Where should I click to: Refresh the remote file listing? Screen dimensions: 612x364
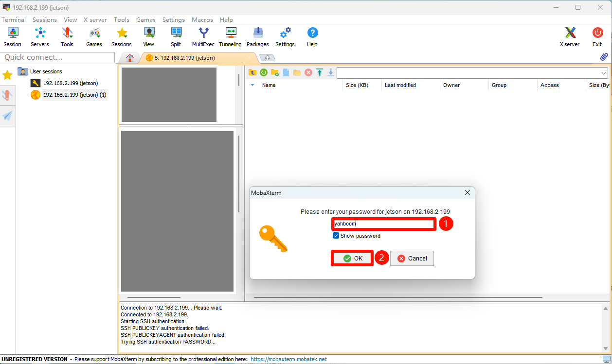coord(263,72)
